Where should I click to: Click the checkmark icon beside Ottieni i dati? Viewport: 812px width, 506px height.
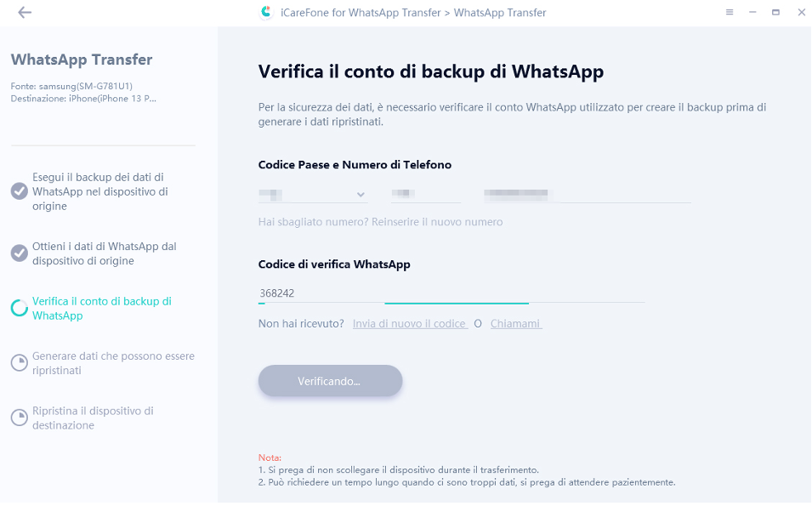point(20,253)
